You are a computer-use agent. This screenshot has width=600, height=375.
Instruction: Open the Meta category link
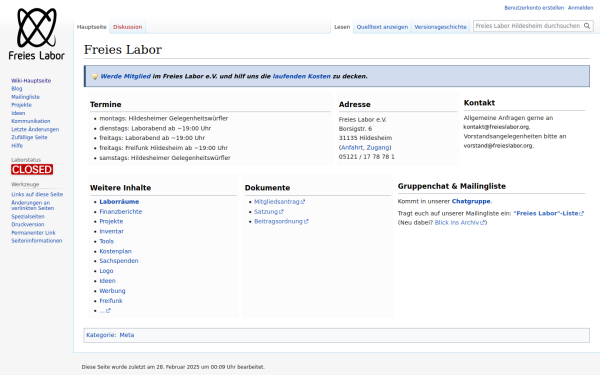tap(127, 335)
